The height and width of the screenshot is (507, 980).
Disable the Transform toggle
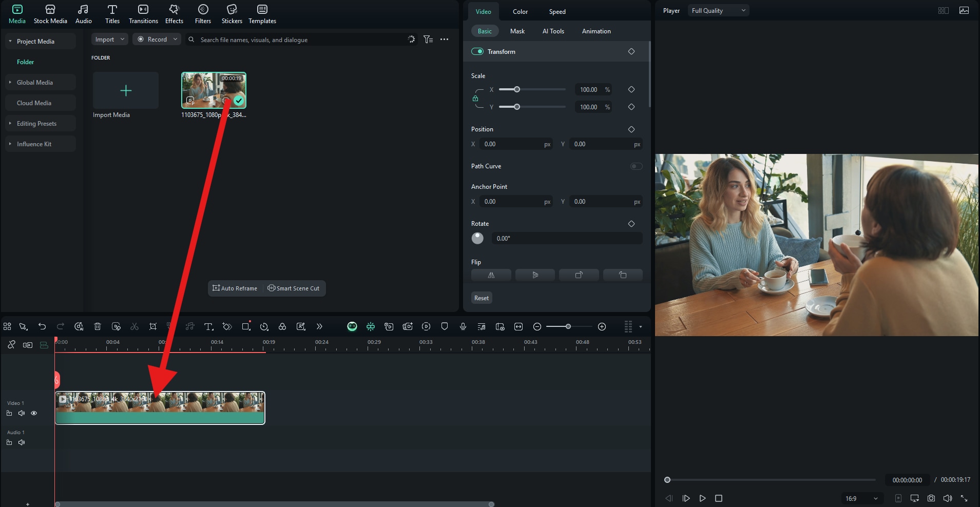click(477, 51)
